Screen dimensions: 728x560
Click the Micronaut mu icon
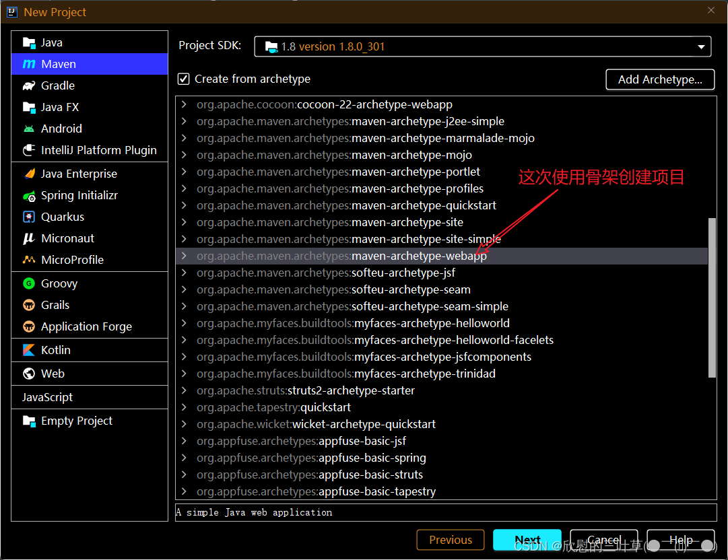(29, 238)
